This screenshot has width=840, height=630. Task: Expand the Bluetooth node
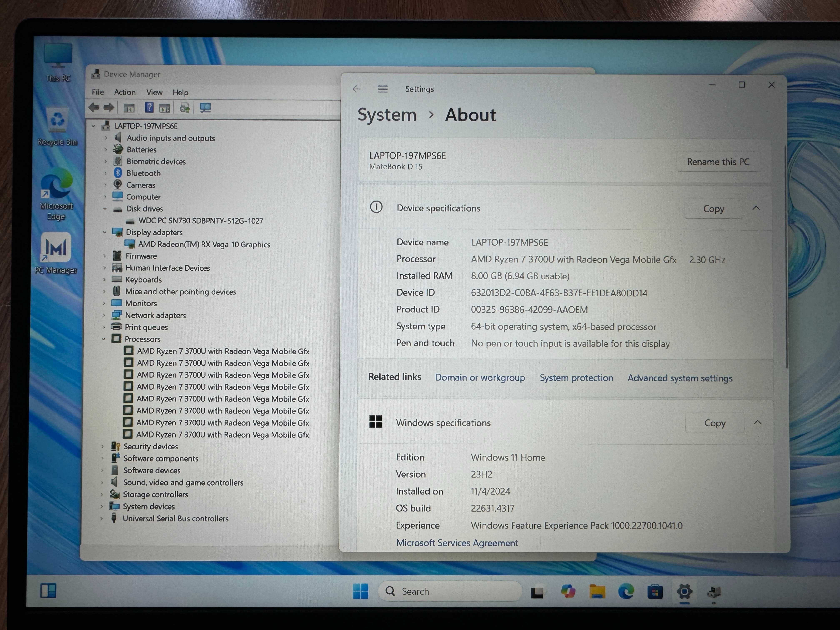tap(105, 173)
